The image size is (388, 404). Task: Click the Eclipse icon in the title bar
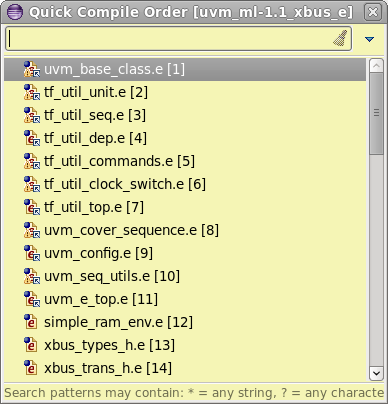click(15, 12)
